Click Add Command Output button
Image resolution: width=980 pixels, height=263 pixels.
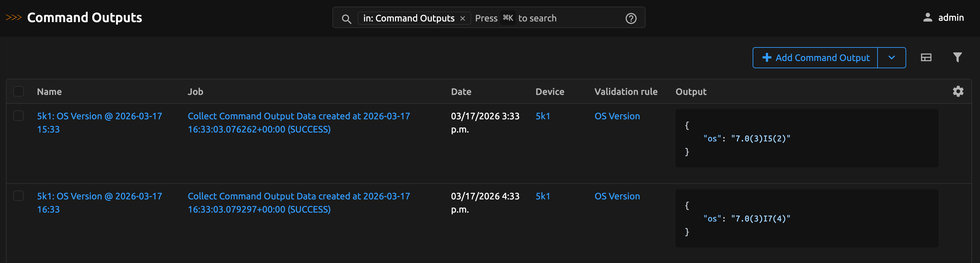coord(815,57)
